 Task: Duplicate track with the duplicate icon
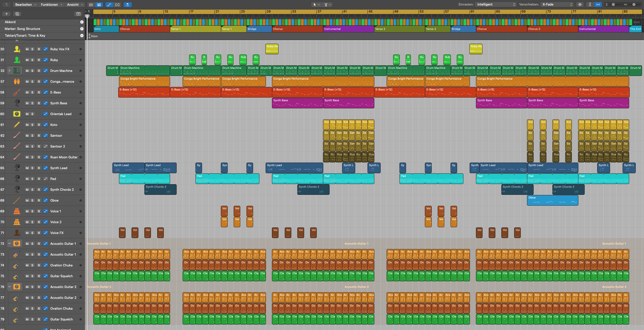point(17,14)
